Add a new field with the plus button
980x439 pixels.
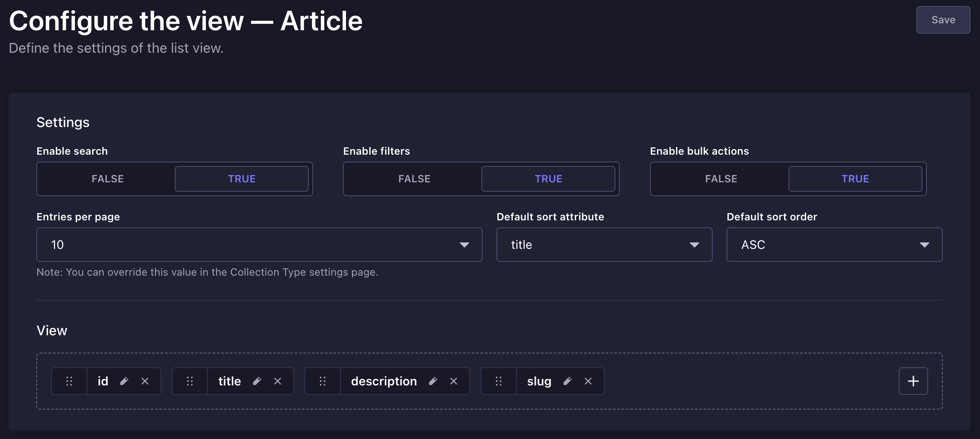pos(913,381)
